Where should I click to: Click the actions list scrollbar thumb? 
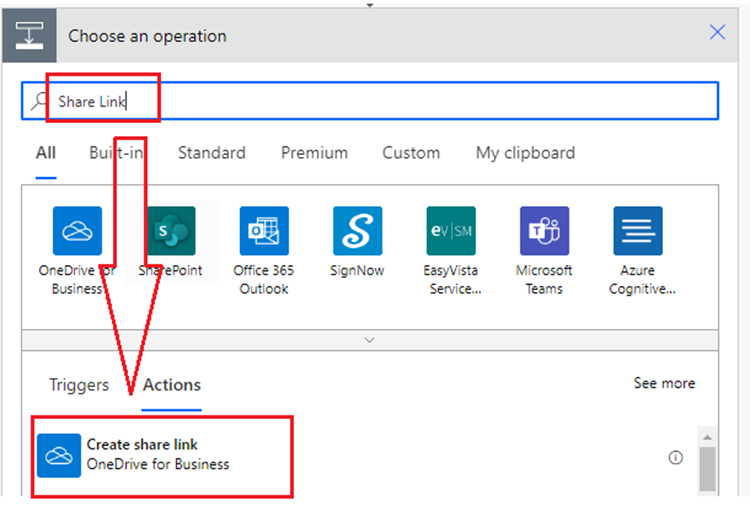click(x=707, y=469)
